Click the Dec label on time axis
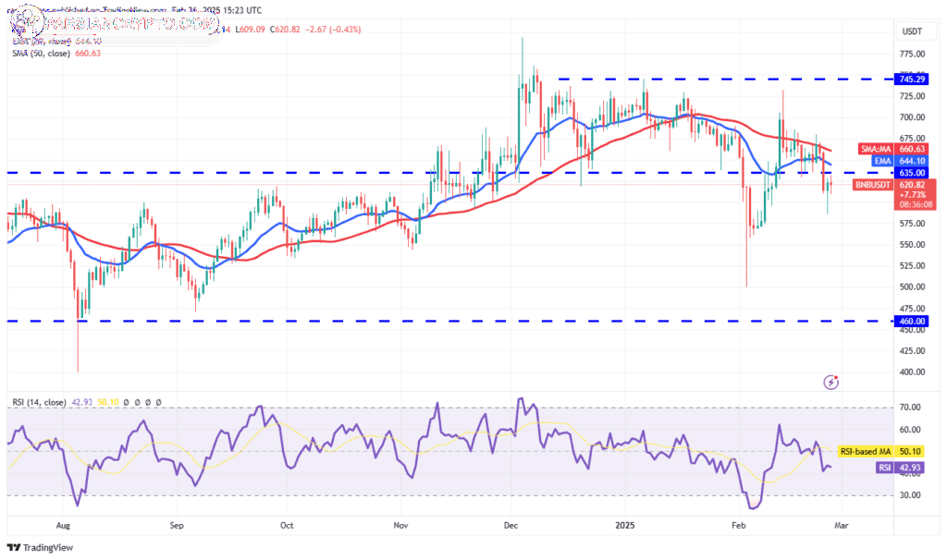947x560 pixels. pos(510,525)
